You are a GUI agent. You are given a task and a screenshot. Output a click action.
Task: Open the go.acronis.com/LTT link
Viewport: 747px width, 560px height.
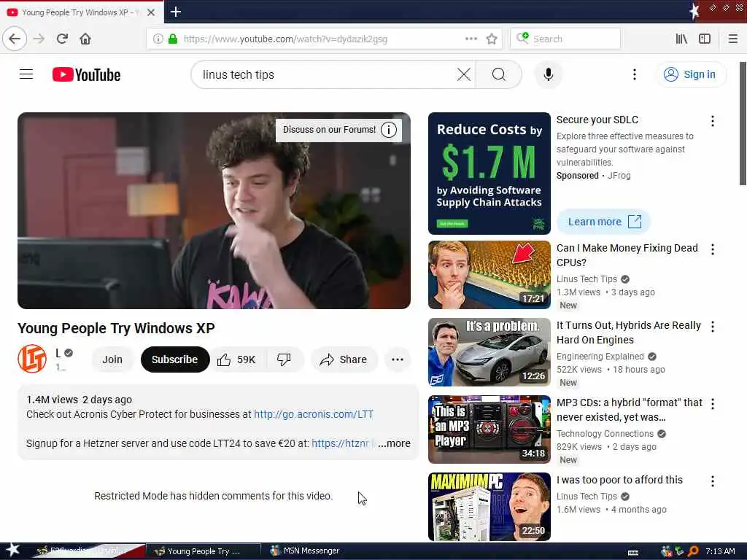pyautogui.click(x=314, y=414)
